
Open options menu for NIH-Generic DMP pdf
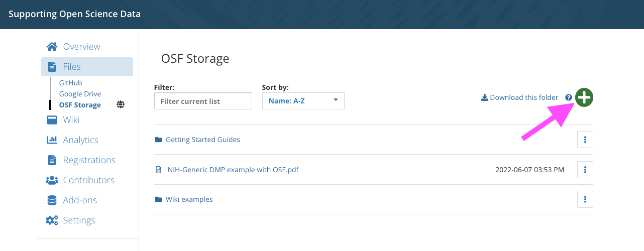585,170
